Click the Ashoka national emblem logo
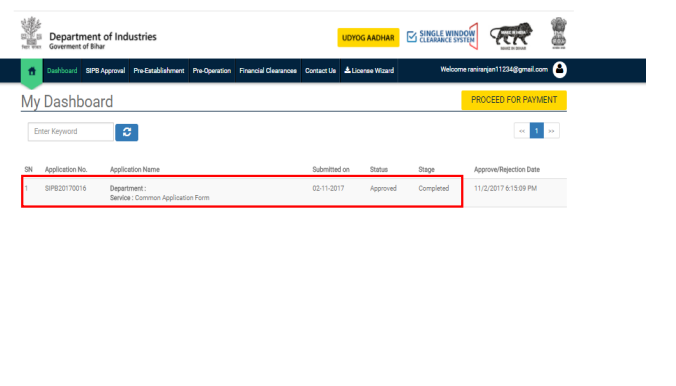 pyautogui.click(x=559, y=33)
